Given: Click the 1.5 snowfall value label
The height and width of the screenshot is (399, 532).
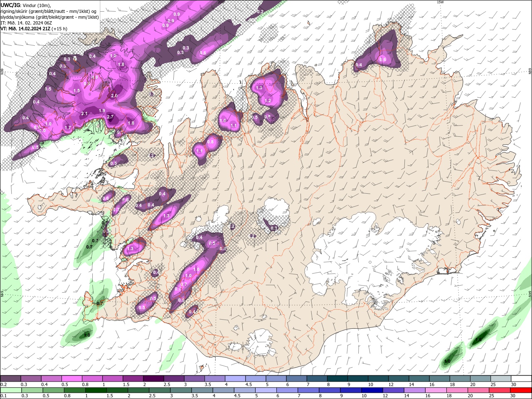Looking at the screenshot, I should pyautogui.click(x=76, y=91).
